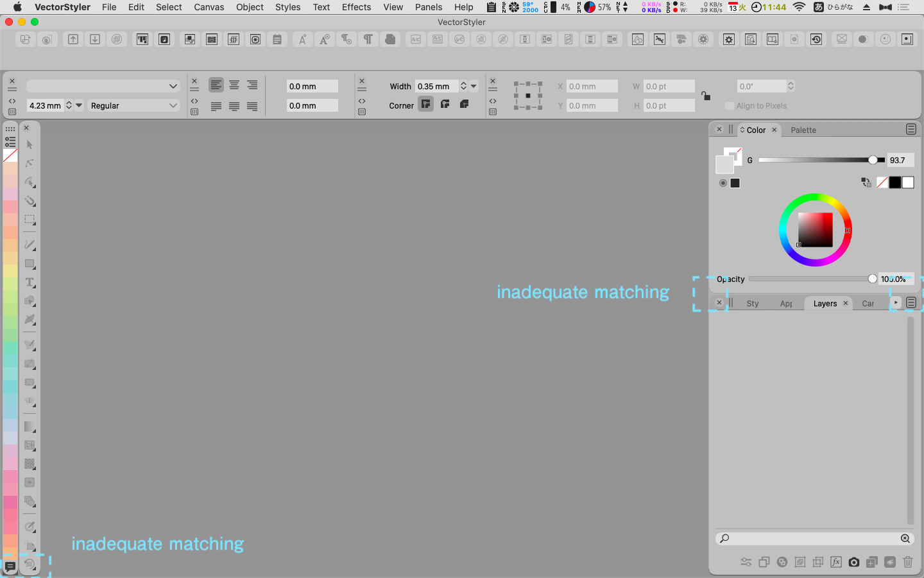Select the radio button beside dark swatch
This screenshot has height=578, width=924.
[723, 183]
